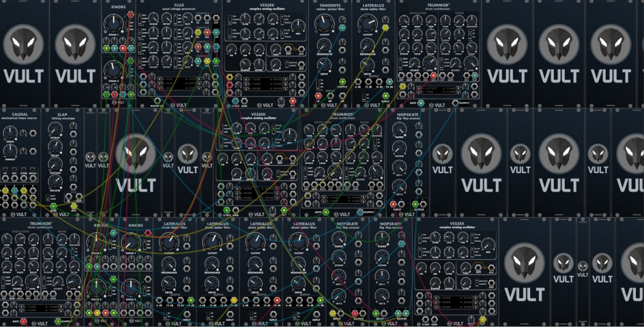Image resolution: width=644 pixels, height=327 pixels.
Task: Click the Slap ATTACK knob
Action: click(x=55, y=130)
